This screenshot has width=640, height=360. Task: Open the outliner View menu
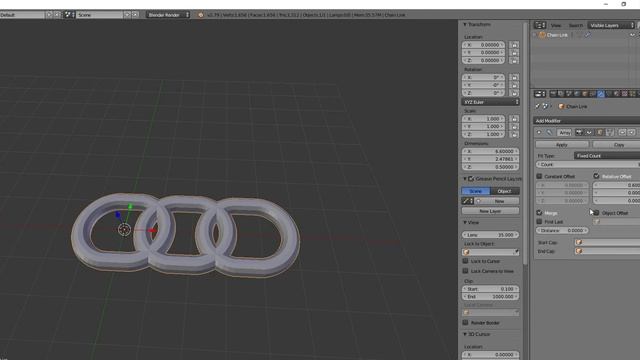click(556, 25)
